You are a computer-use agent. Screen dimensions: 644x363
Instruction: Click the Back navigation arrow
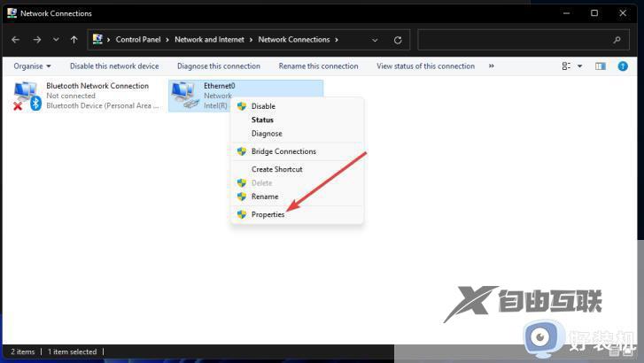pos(16,40)
